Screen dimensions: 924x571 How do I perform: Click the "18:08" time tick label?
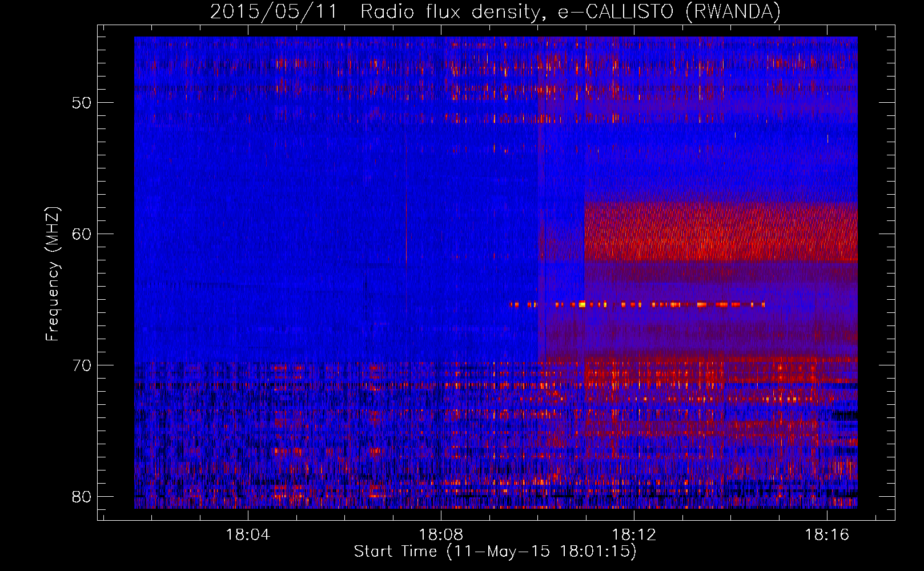[x=441, y=535]
